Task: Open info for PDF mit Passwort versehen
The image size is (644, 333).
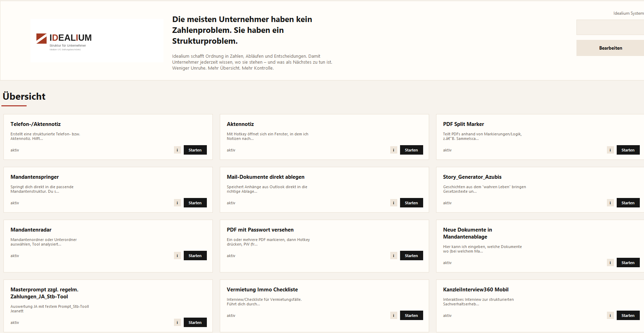Action: point(393,255)
